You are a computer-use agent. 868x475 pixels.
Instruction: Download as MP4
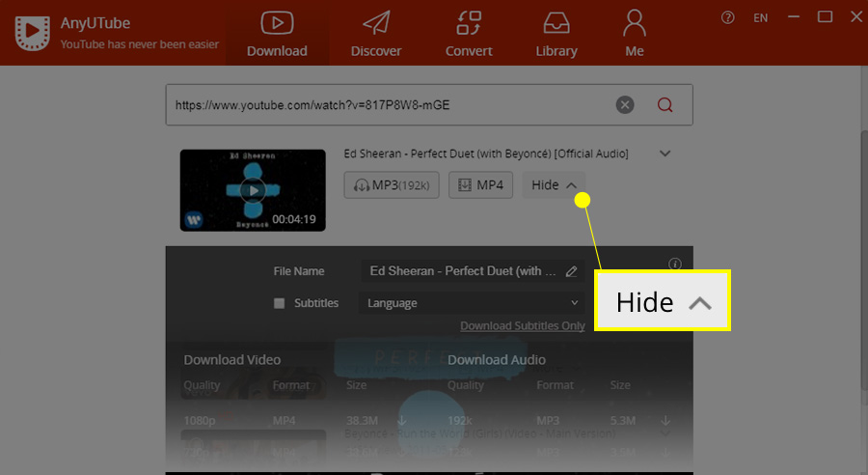(x=480, y=185)
